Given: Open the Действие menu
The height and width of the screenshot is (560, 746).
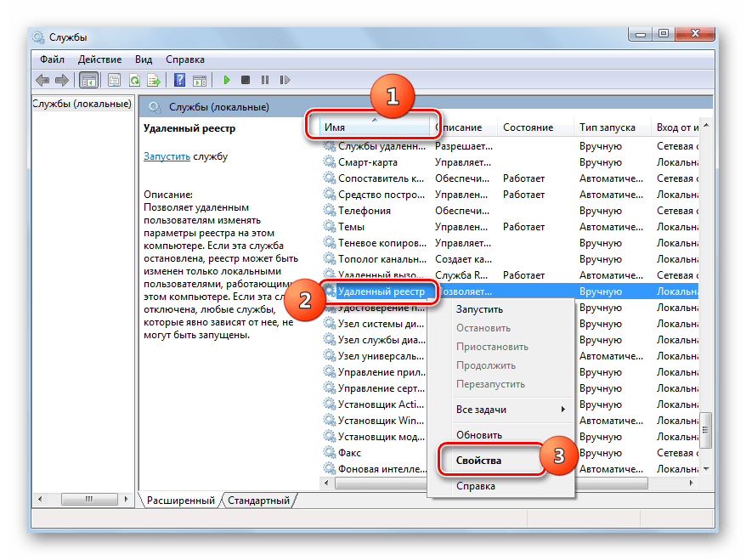Looking at the screenshot, I should pyautogui.click(x=100, y=59).
